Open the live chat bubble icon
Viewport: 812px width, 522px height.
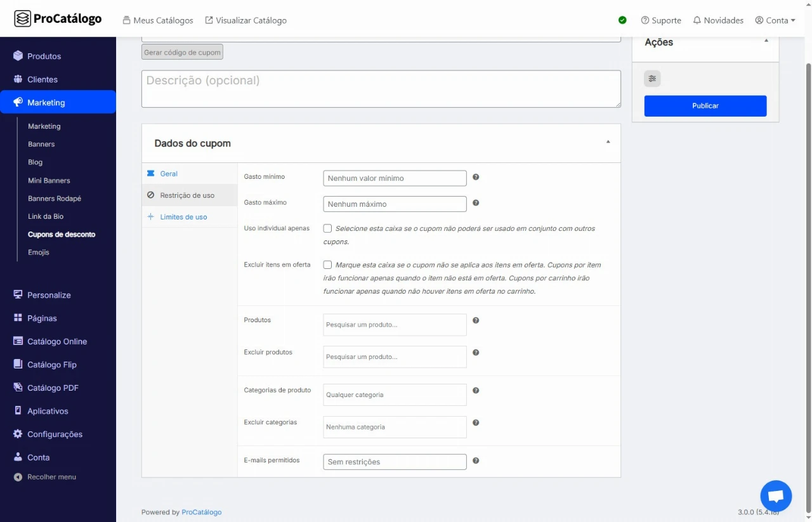pyautogui.click(x=776, y=496)
